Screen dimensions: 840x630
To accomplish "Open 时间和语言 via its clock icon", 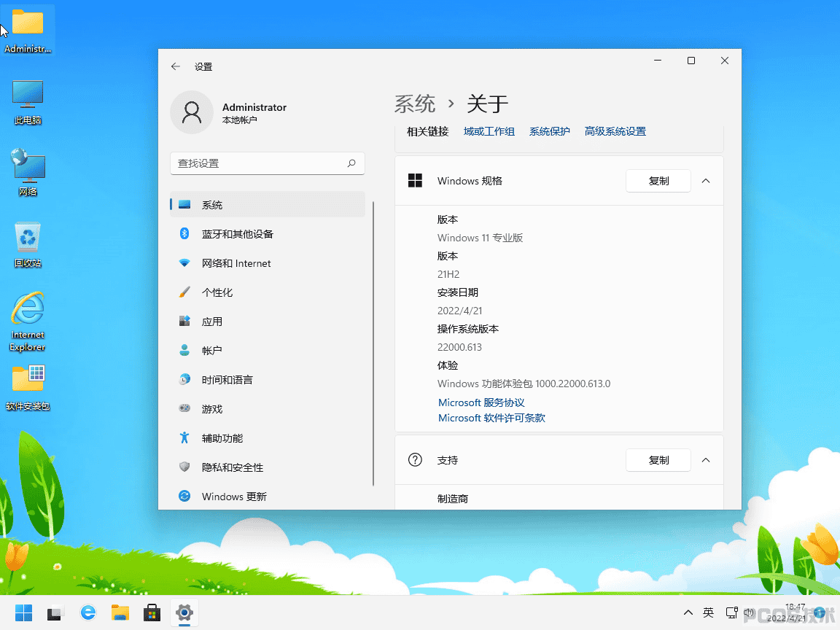I will coord(184,379).
